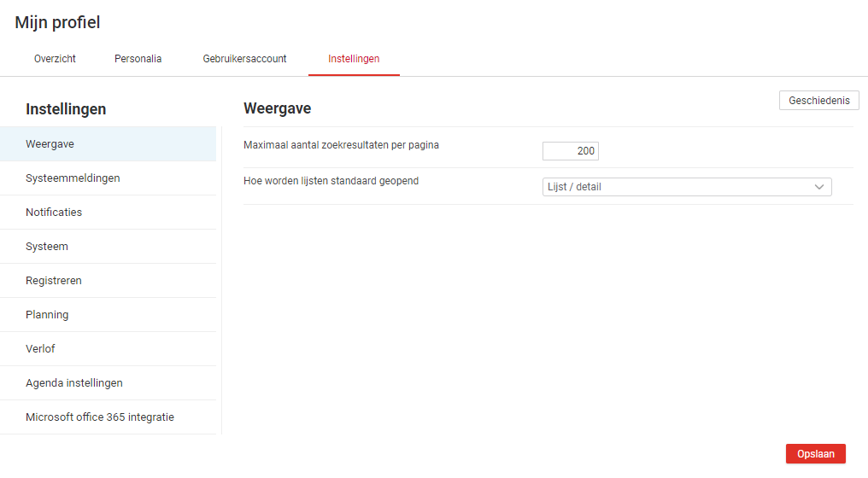The image size is (868, 478).
Task: Click the chevron arrow on list-opening dropdown
Action: 818,187
